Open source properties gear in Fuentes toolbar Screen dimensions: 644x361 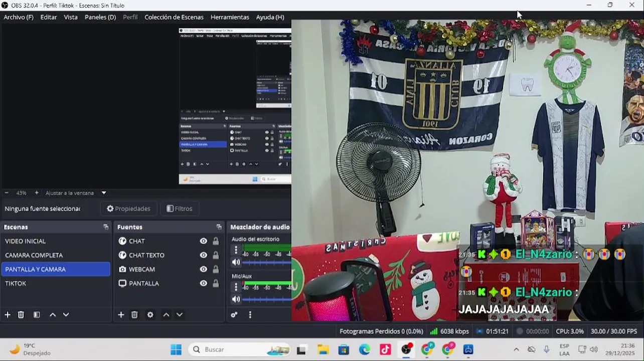tap(150, 315)
